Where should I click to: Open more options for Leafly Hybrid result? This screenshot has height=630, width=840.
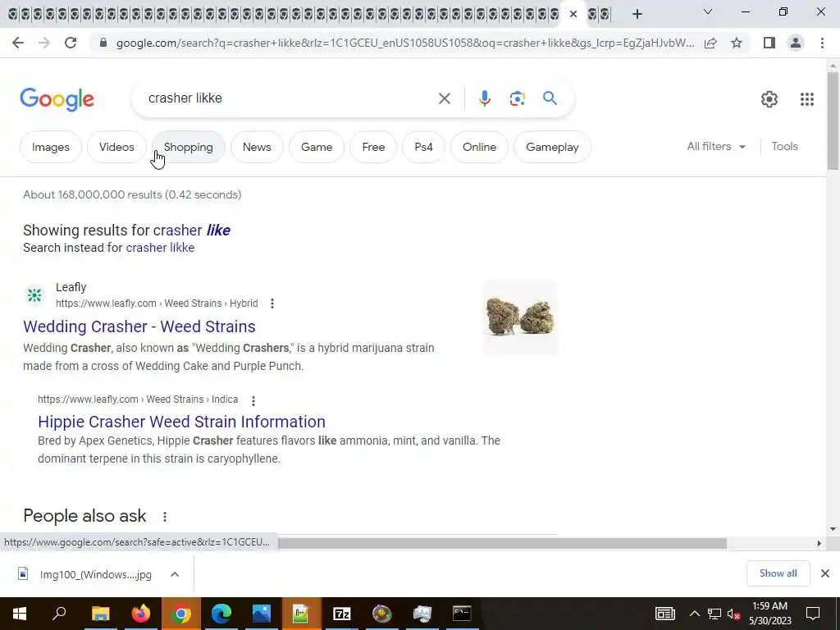pos(272,304)
